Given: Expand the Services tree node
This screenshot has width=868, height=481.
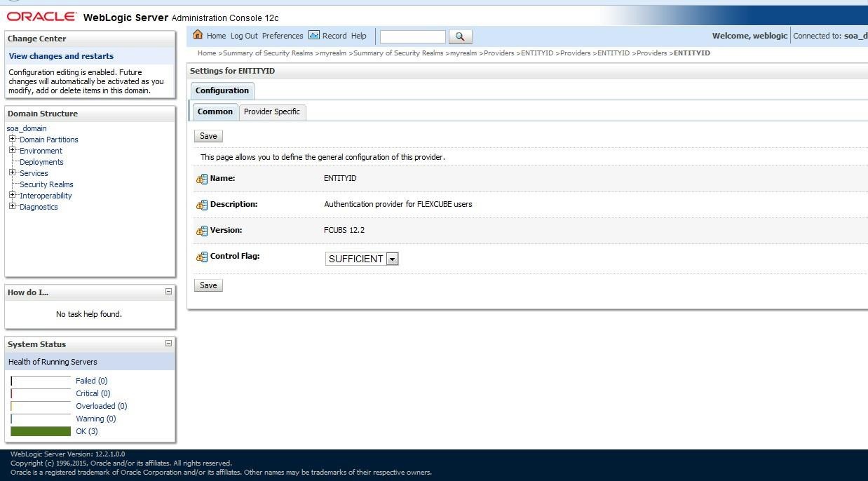Looking at the screenshot, I should coord(12,172).
